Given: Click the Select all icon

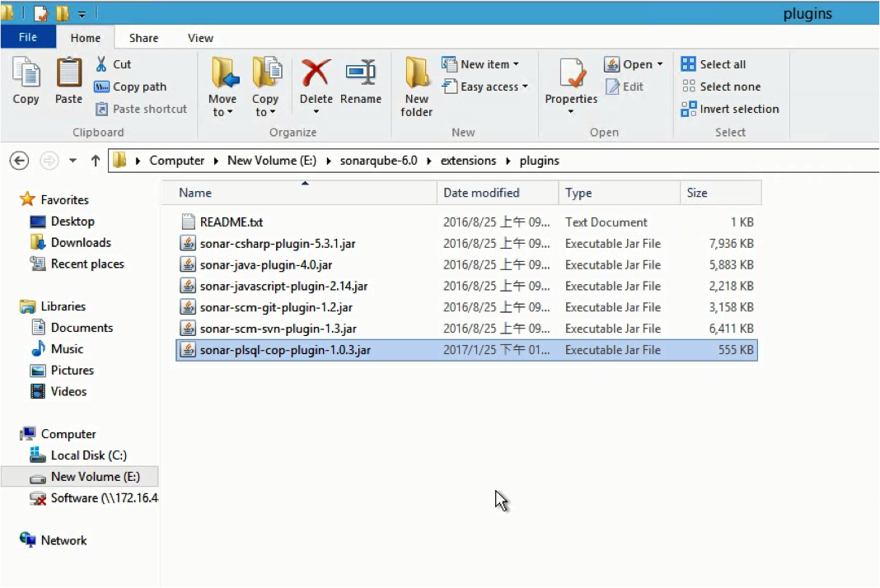Looking at the screenshot, I should tap(688, 64).
